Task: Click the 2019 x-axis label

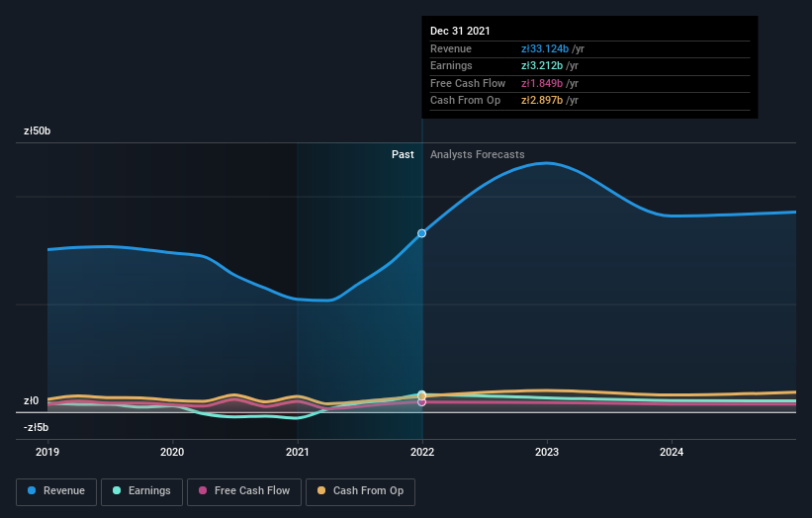Action: point(47,453)
